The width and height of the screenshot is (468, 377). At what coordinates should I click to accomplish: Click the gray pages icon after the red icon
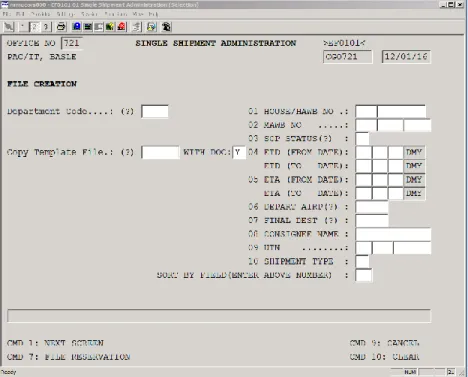[136, 27]
